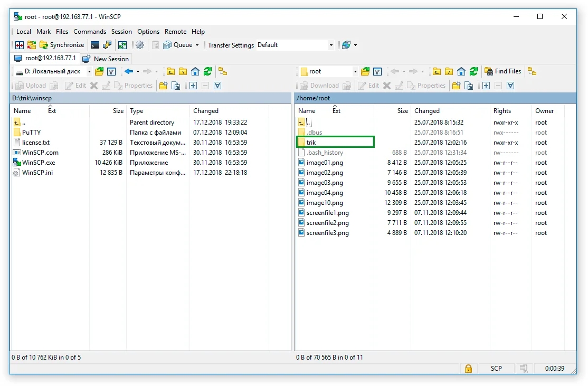Image resolution: width=588 pixels, height=386 pixels.
Task: Open the Session menu
Action: click(x=121, y=32)
